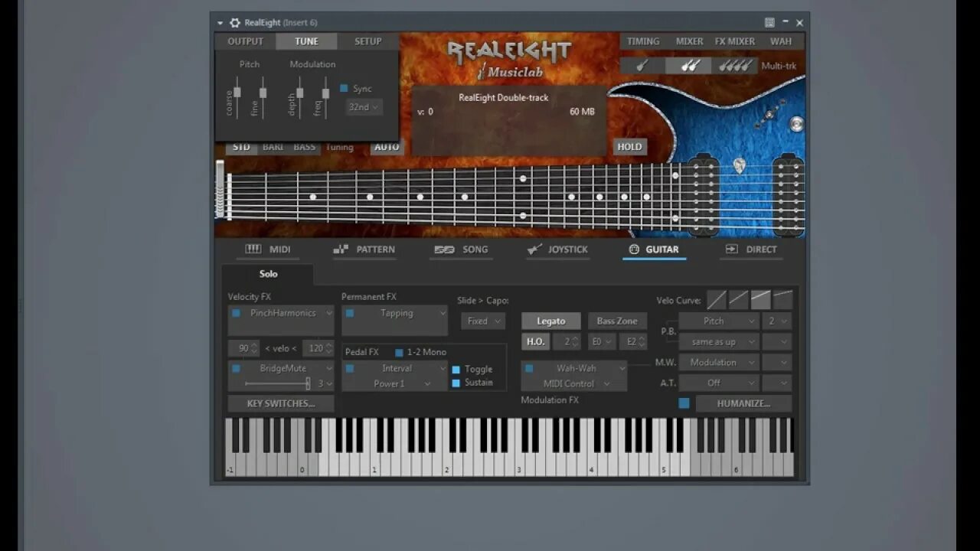Click the detach grid icon in title bar

tap(769, 23)
